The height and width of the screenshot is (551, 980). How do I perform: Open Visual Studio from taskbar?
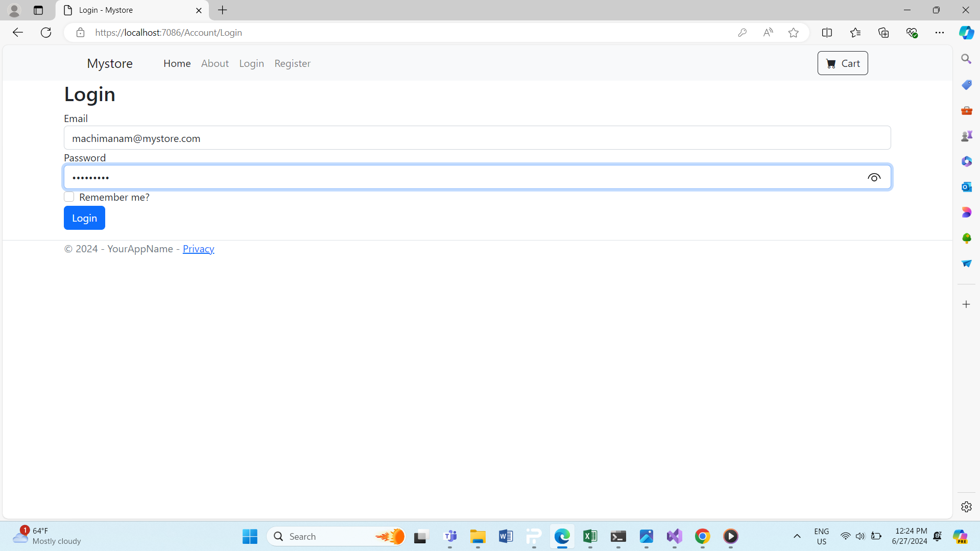coord(675,536)
